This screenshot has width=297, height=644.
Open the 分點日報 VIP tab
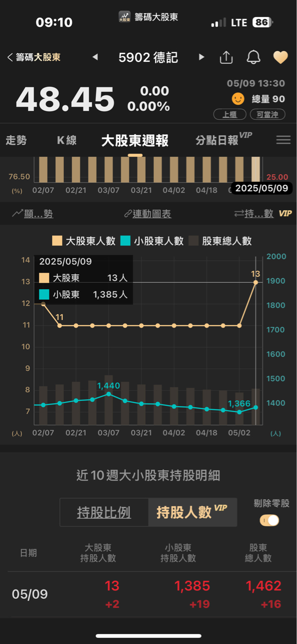[224, 139]
